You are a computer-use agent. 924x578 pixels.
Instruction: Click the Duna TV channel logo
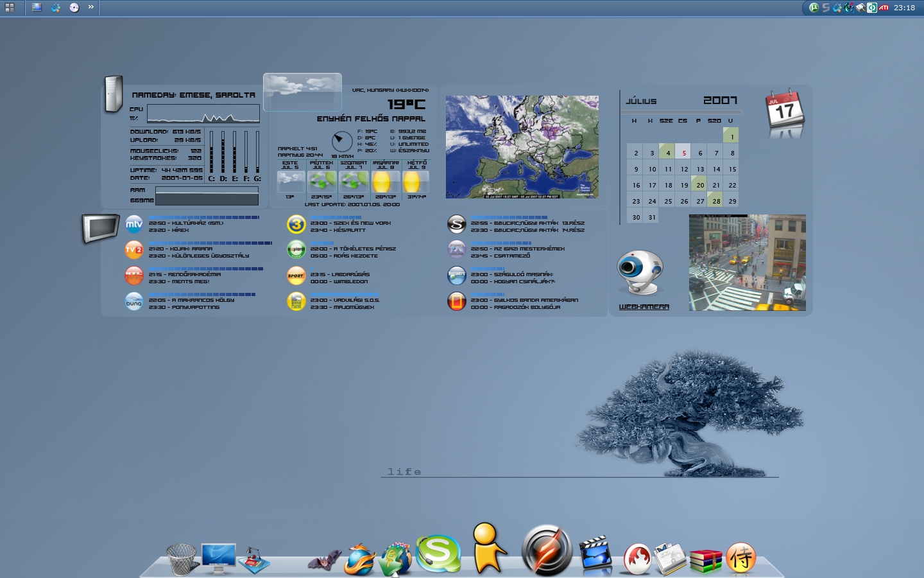pyautogui.click(x=133, y=301)
